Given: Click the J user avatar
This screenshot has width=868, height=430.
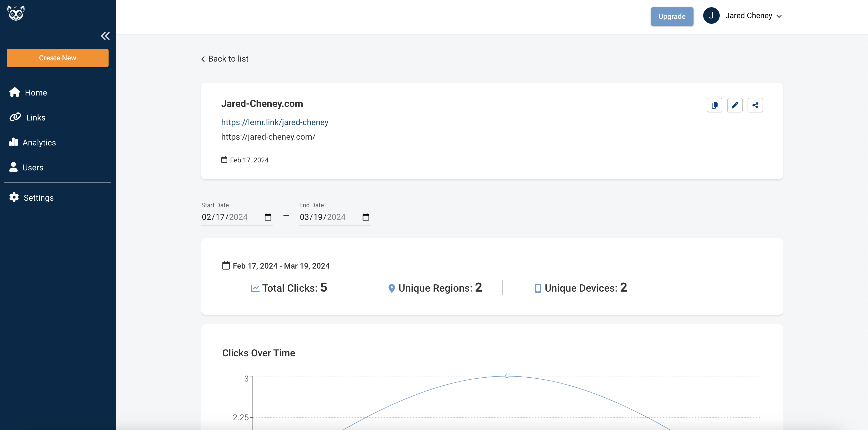Looking at the screenshot, I should [711, 16].
